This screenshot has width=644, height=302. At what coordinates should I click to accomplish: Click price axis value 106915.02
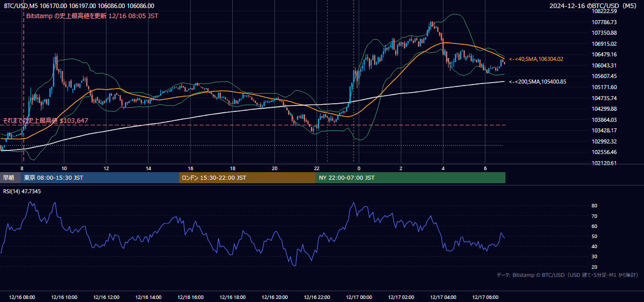click(604, 44)
